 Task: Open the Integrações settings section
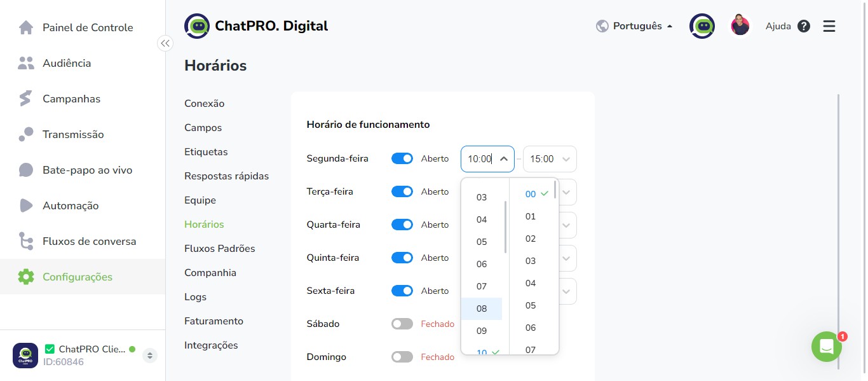(x=212, y=345)
